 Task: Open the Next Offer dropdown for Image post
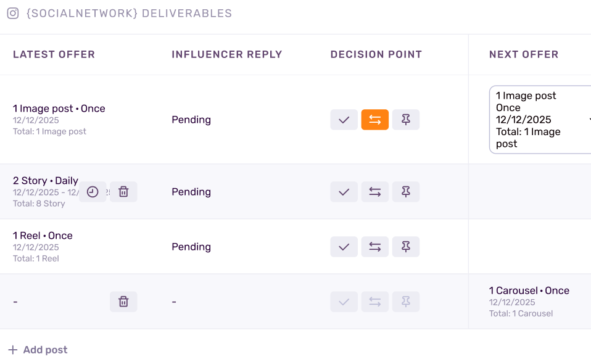coord(540,120)
